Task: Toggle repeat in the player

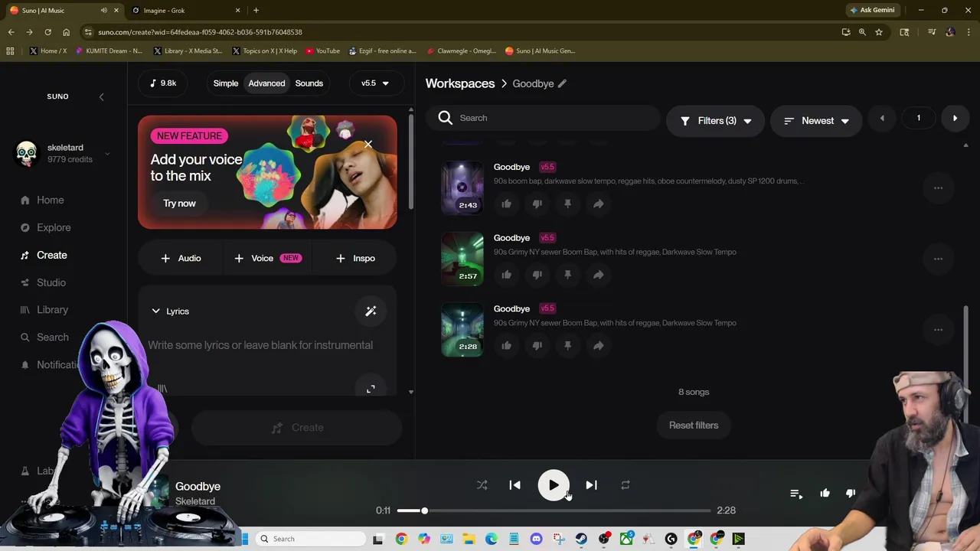Action: pyautogui.click(x=626, y=485)
